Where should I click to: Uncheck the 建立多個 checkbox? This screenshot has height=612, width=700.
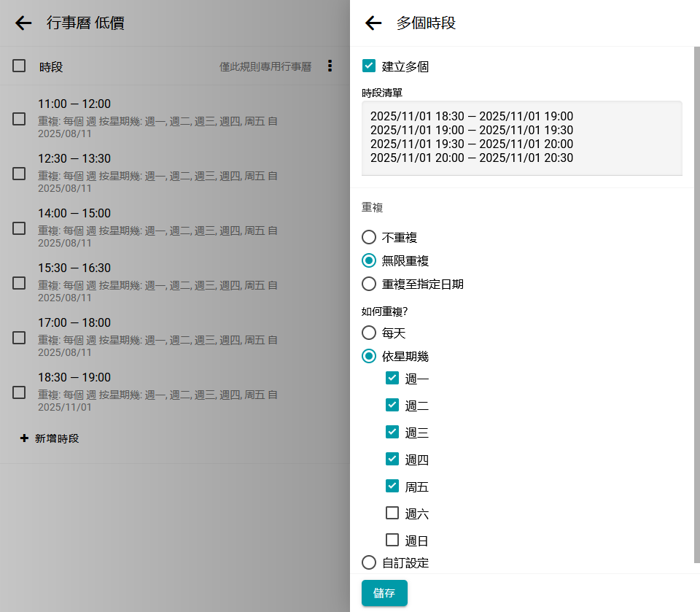pos(369,66)
